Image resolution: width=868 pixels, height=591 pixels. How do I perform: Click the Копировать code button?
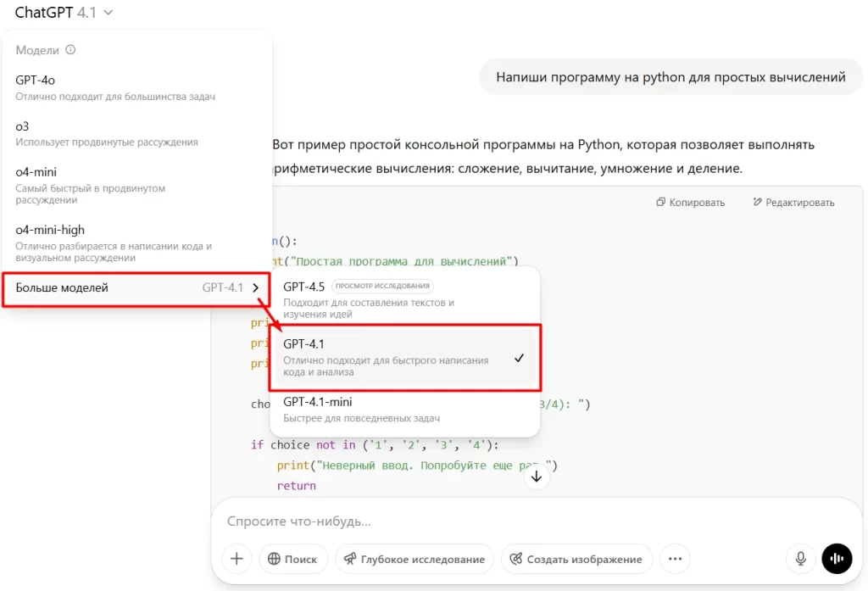(x=690, y=202)
